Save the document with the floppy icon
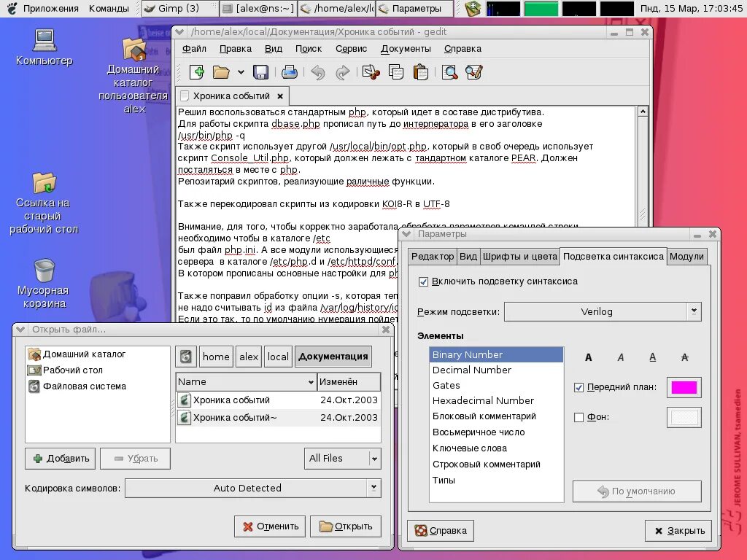Viewport: 747px width, 560px height. [260, 72]
